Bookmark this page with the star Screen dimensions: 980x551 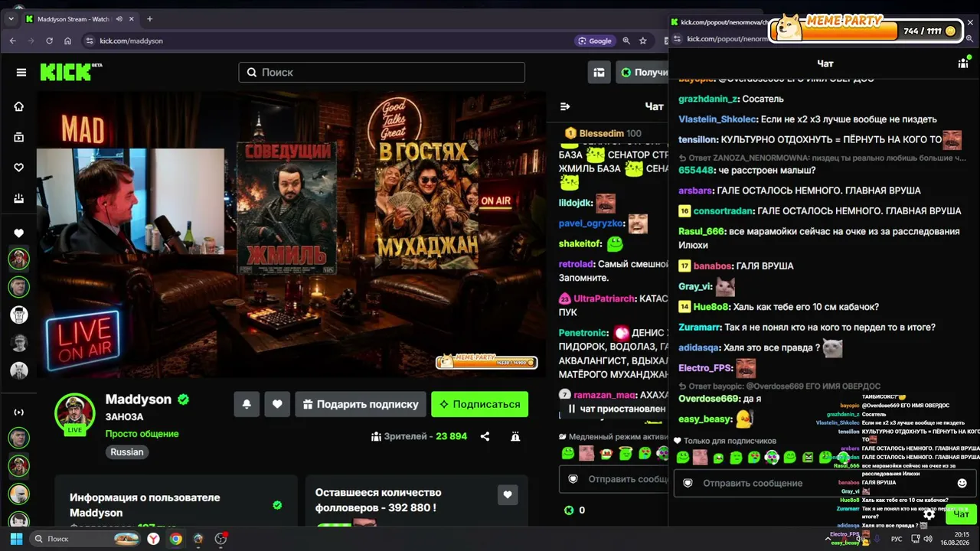(643, 41)
